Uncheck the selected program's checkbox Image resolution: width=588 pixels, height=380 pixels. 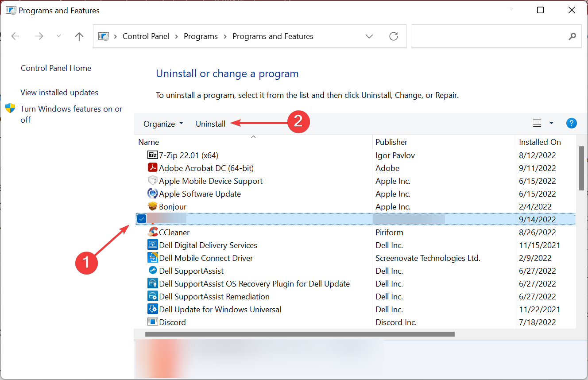point(142,219)
